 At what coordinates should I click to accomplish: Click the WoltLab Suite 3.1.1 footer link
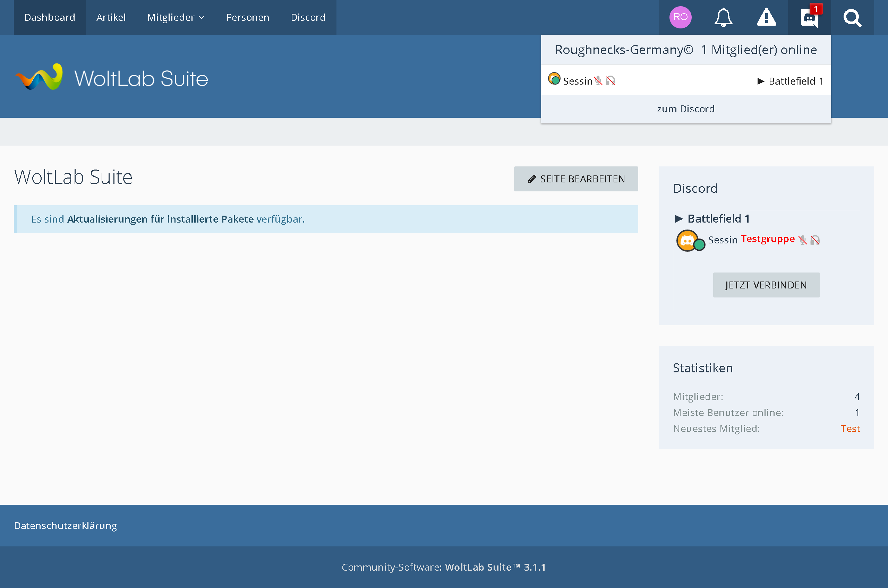[495, 567]
